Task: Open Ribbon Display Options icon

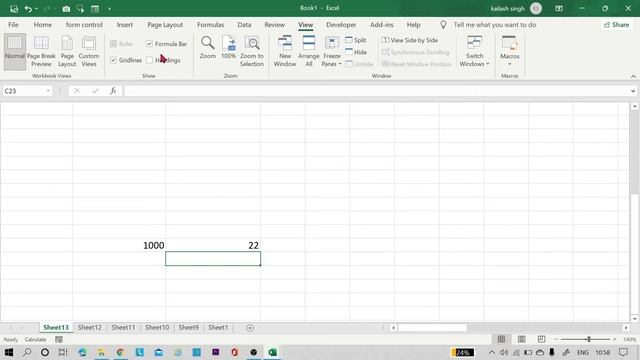Action: click(559, 9)
